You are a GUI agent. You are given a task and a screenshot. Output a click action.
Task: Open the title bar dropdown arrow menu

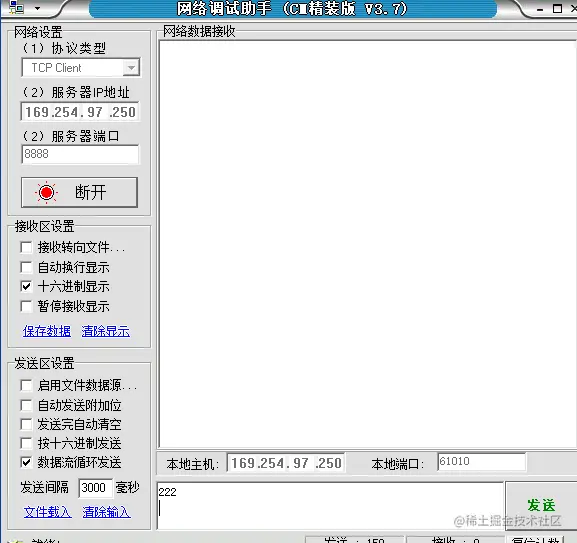pyautogui.click(x=37, y=8)
